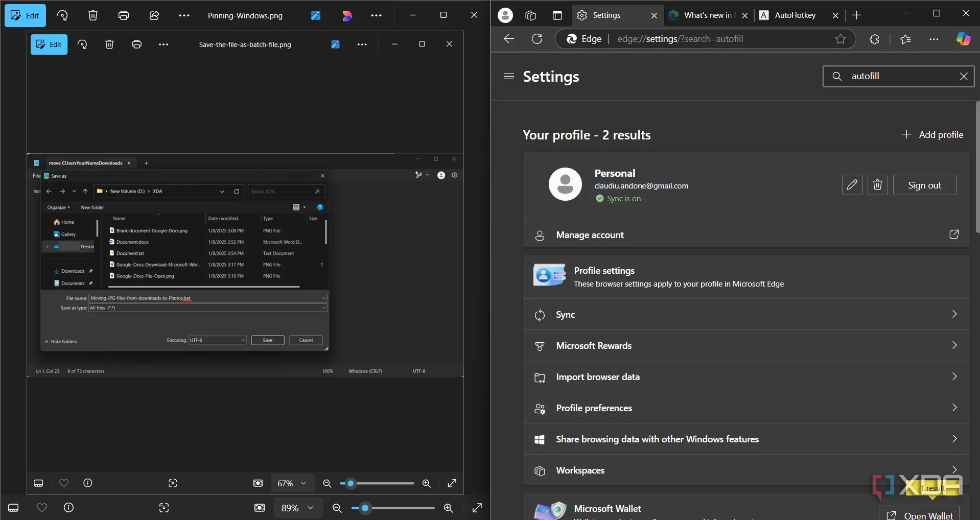Click the print icon in the outer Photos toolbar
Image resolution: width=980 pixels, height=520 pixels.
(124, 15)
